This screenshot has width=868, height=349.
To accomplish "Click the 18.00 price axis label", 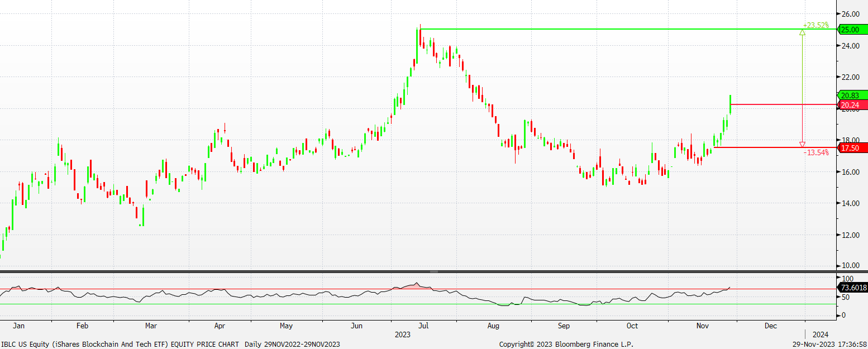I will (850, 140).
